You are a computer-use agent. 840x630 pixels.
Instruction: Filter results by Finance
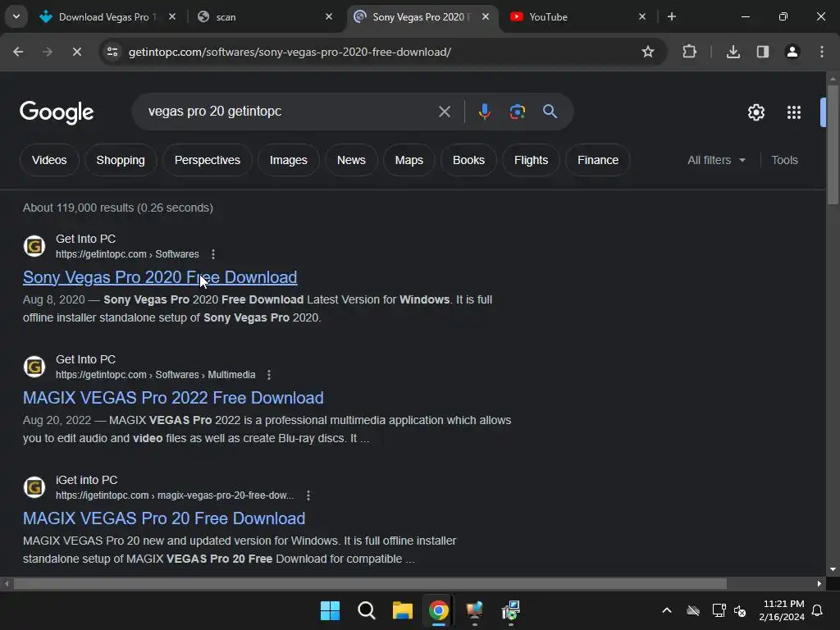click(x=598, y=160)
